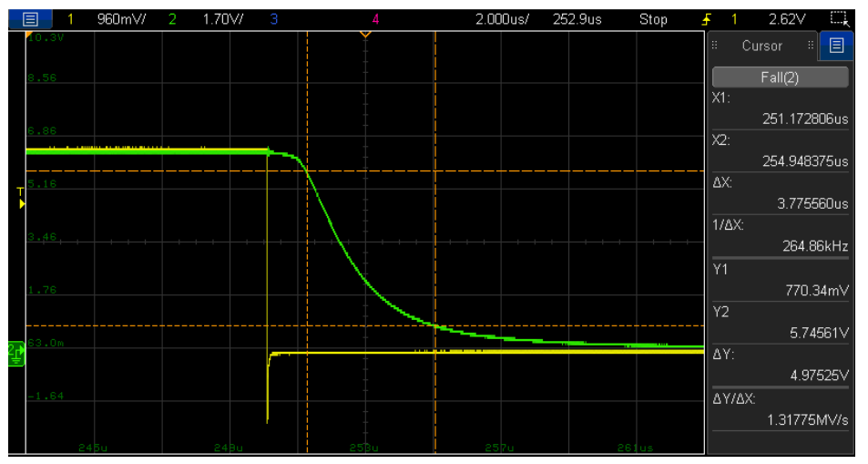Click the trigger level 2.62V
This screenshot has height=464, width=868.
(787, 19)
